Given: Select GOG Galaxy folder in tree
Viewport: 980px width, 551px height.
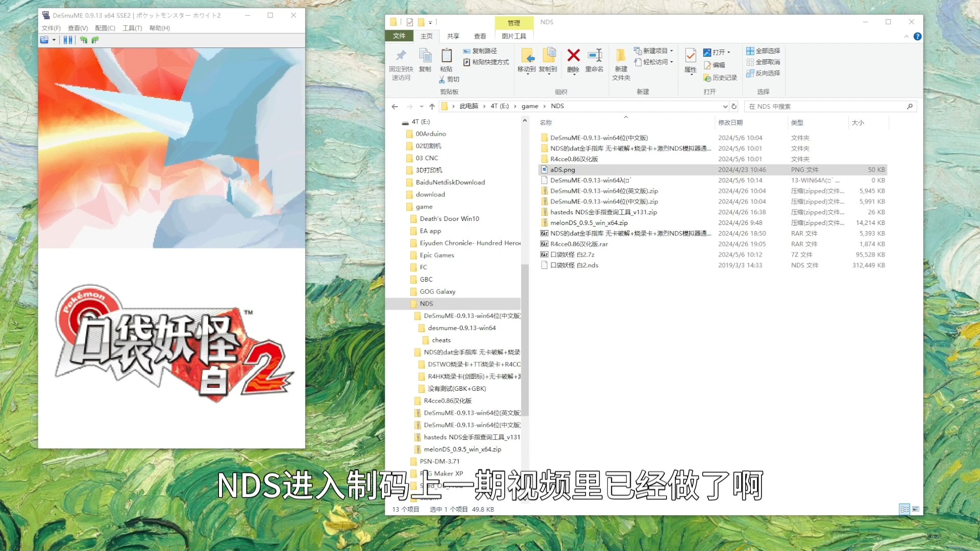Looking at the screenshot, I should point(437,292).
